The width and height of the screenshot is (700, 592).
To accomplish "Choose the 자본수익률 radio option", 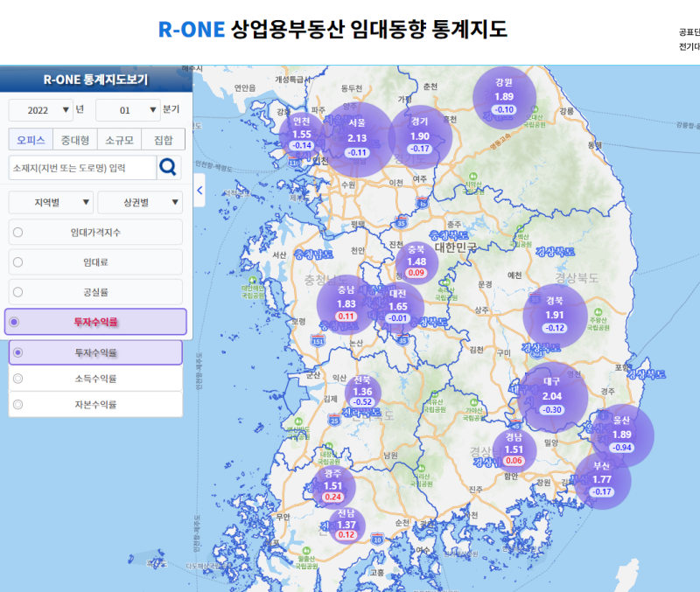I will (95, 404).
